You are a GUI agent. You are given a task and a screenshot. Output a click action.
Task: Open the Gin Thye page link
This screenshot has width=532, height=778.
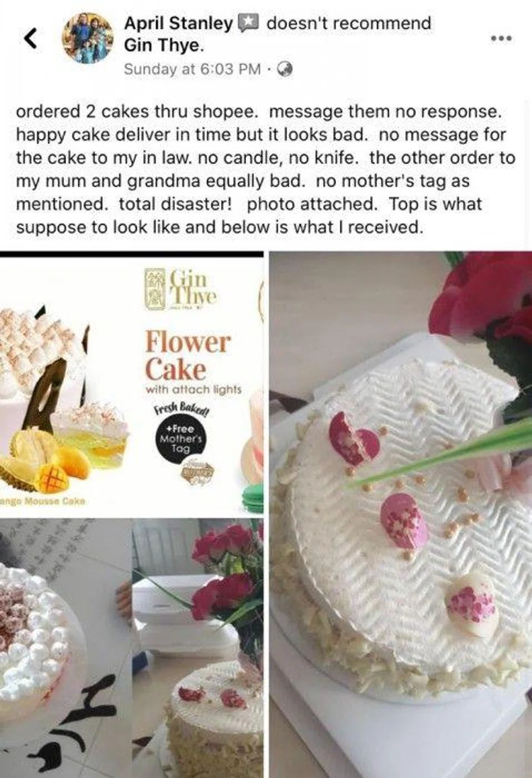point(164,45)
